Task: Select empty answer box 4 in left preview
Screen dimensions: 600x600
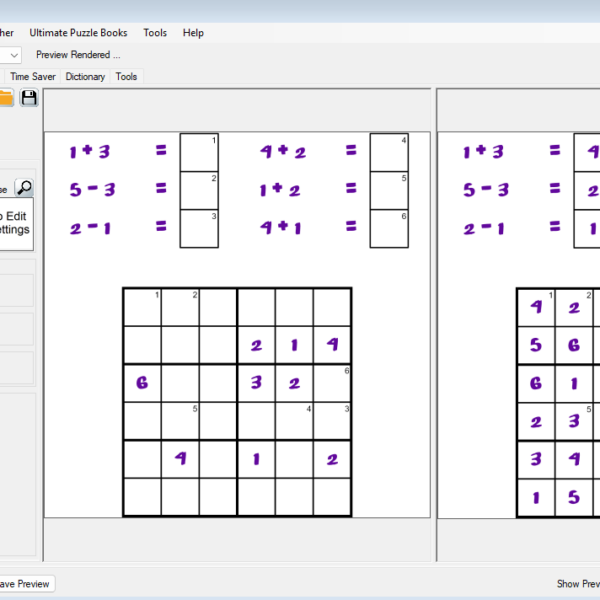Action: click(389, 152)
